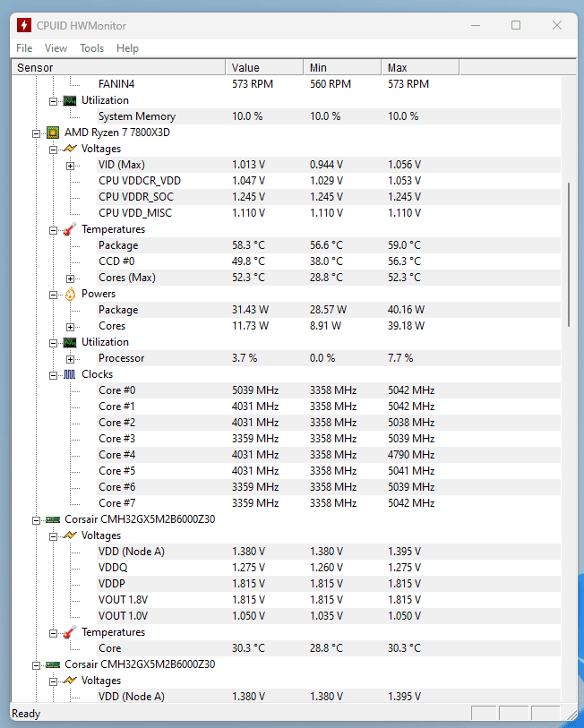The height and width of the screenshot is (728, 584).
Task: Click the Powers flame icon
Action: click(70, 294)
